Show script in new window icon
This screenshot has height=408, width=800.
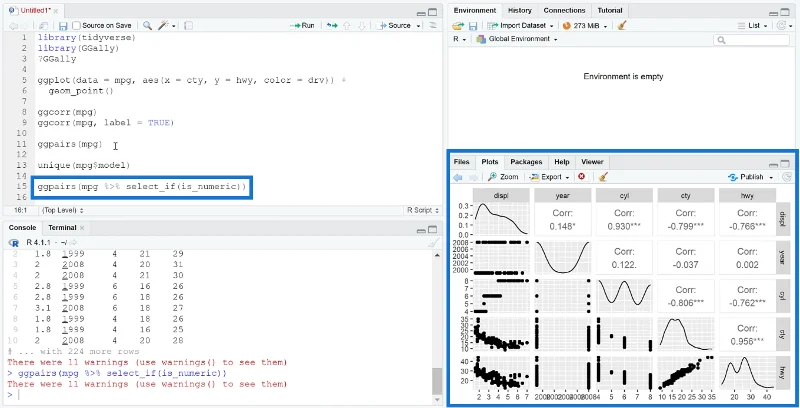click(x=44, y=26)
